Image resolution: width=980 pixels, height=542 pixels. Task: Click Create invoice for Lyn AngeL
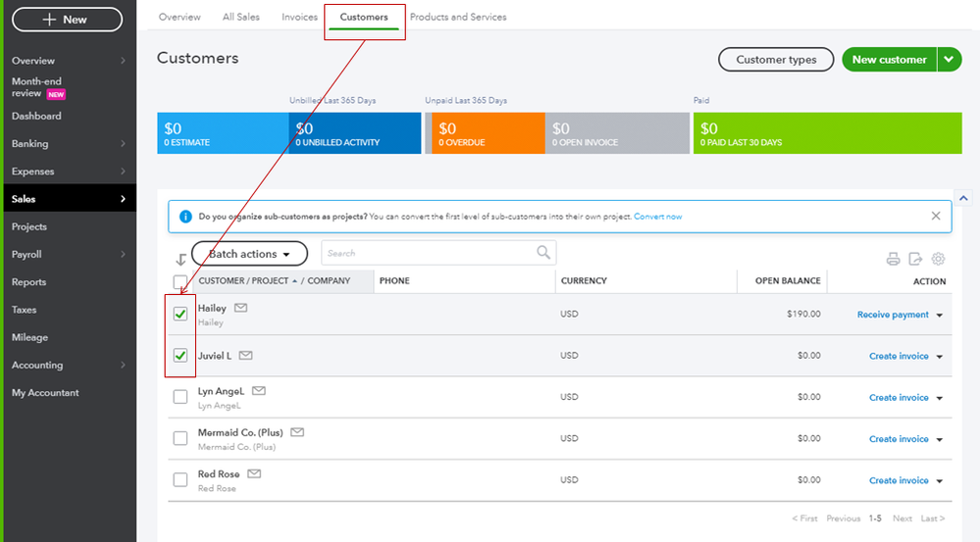pos(899,398)
